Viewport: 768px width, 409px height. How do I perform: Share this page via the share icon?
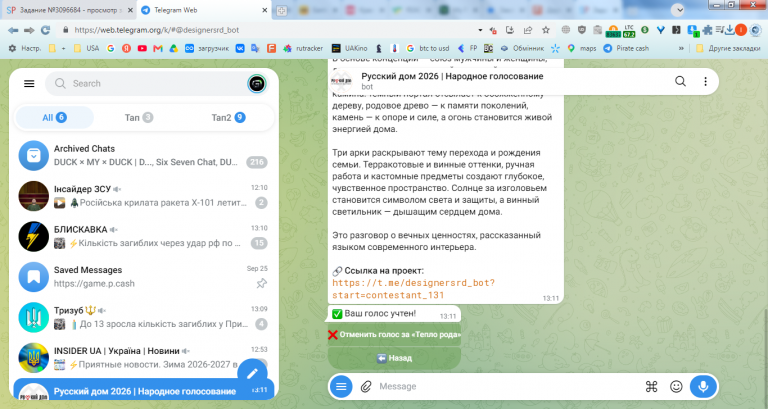point(528,30)
